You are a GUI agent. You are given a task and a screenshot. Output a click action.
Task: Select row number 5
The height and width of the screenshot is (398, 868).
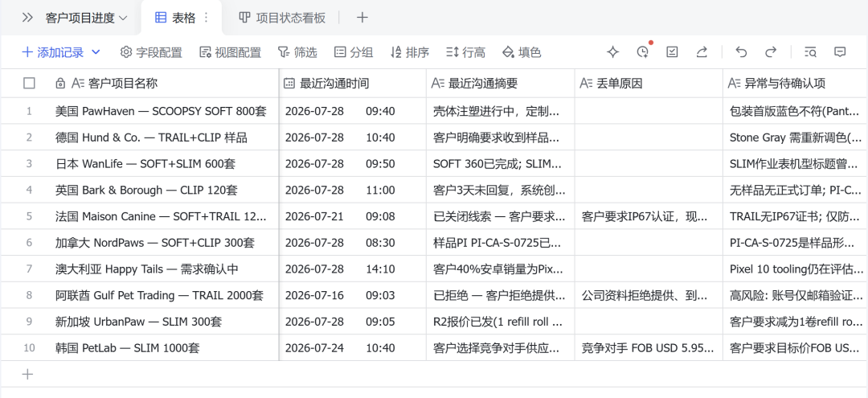[30, 215]
